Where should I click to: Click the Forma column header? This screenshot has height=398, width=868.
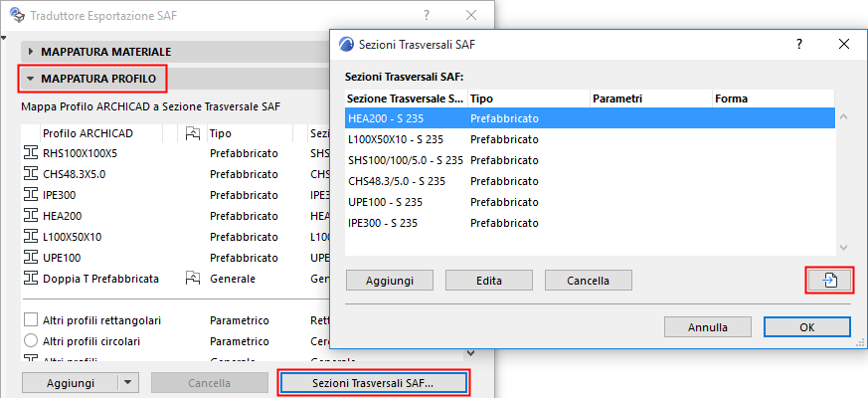click(x=774, y=99)
